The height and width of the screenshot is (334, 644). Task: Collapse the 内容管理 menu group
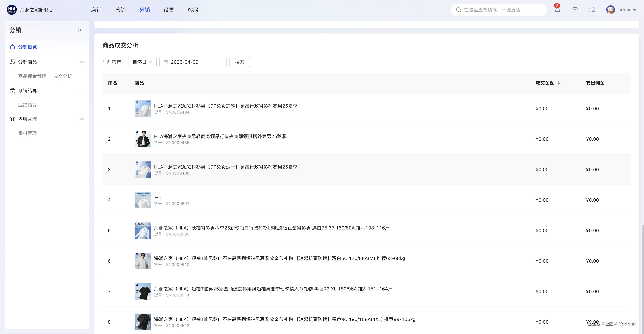[x=82, y=119]
